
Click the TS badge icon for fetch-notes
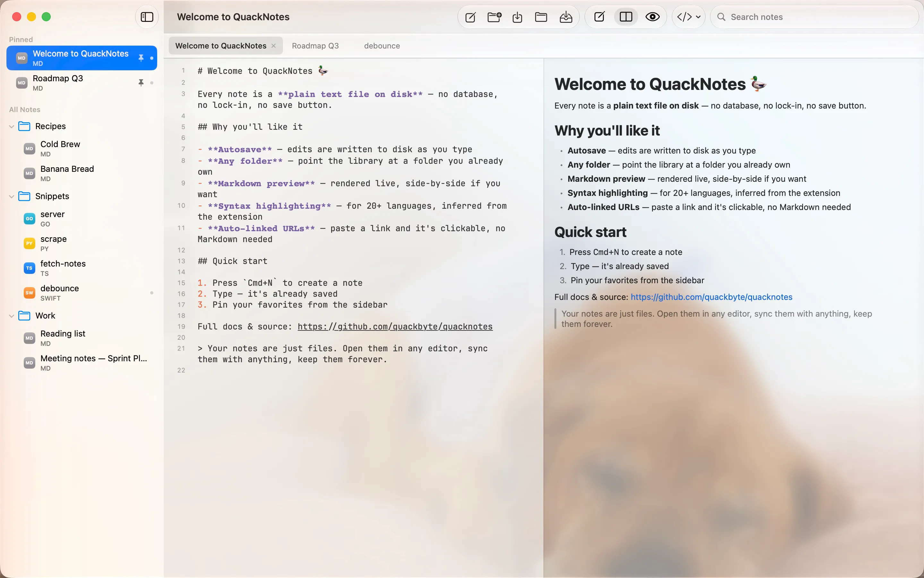(30, 268)
